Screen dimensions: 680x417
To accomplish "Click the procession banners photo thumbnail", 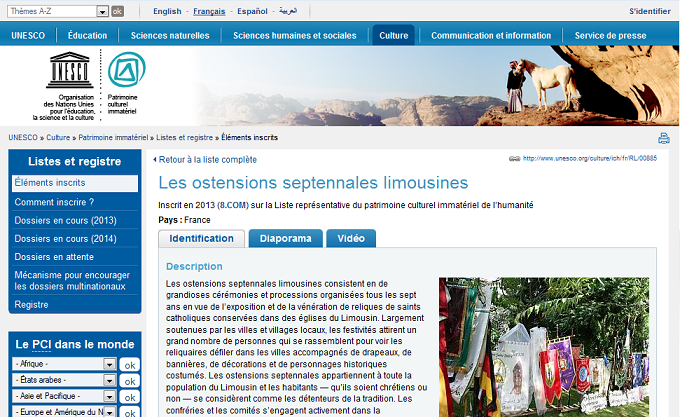I will (x=544, y=346).
